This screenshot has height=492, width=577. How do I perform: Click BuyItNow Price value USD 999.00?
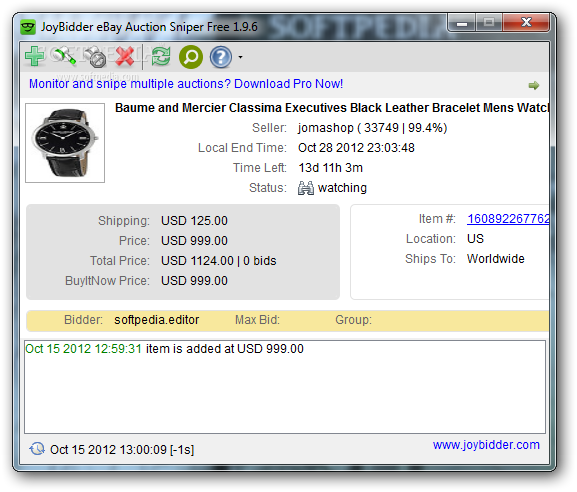pyautogui.click(x=194, y=281)
